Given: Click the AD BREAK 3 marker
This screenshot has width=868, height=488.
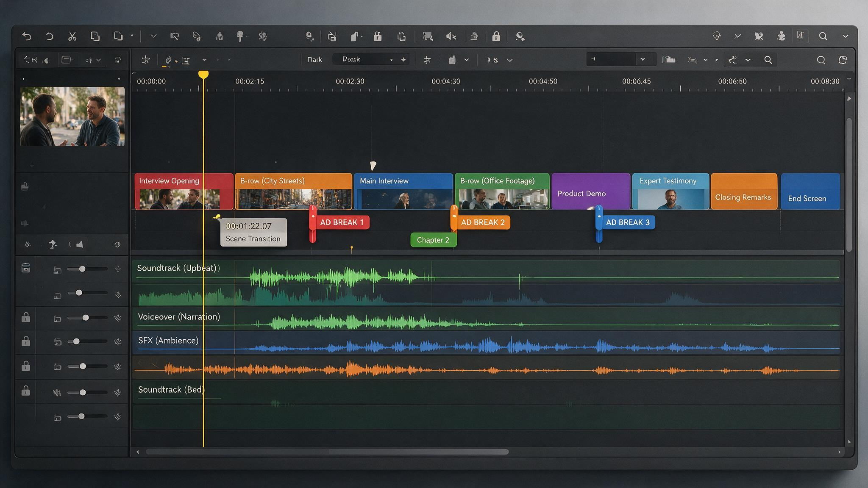Looking at the screenshot, I should click(628, 222).
